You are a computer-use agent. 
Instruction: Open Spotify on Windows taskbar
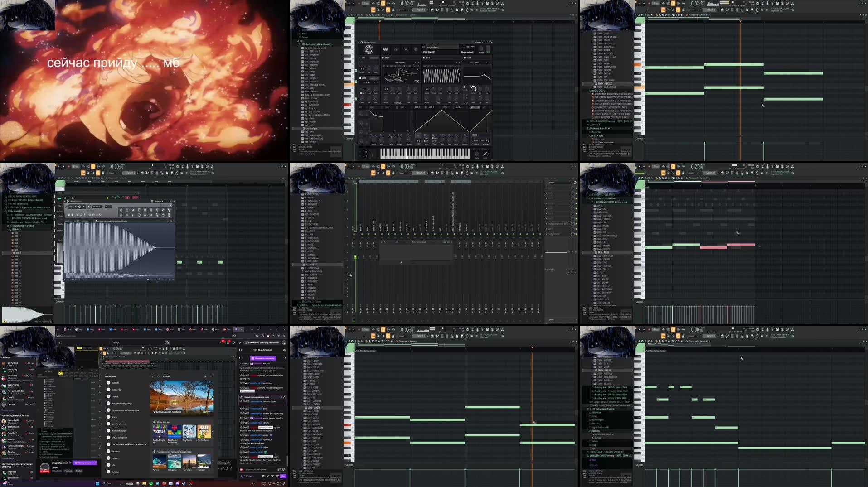[x=151, y=483]
